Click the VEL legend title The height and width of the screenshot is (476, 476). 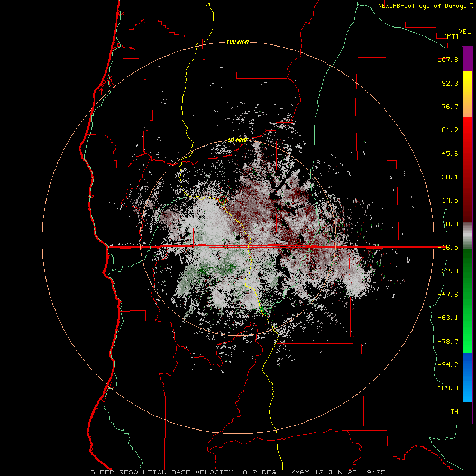pos(464,32)
